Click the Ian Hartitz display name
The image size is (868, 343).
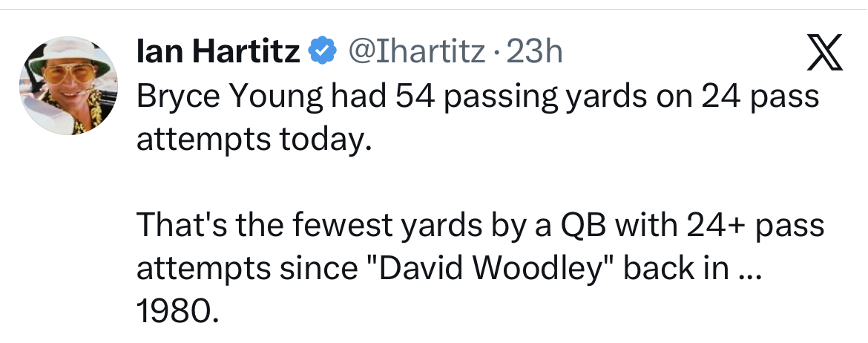click(x=219, y=51)
